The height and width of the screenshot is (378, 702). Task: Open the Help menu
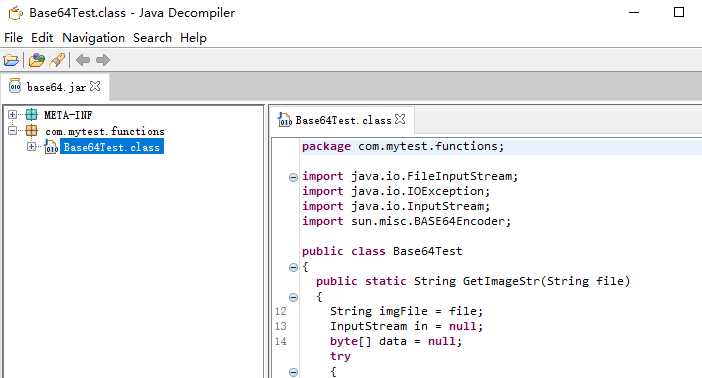[x=193, y=38]
